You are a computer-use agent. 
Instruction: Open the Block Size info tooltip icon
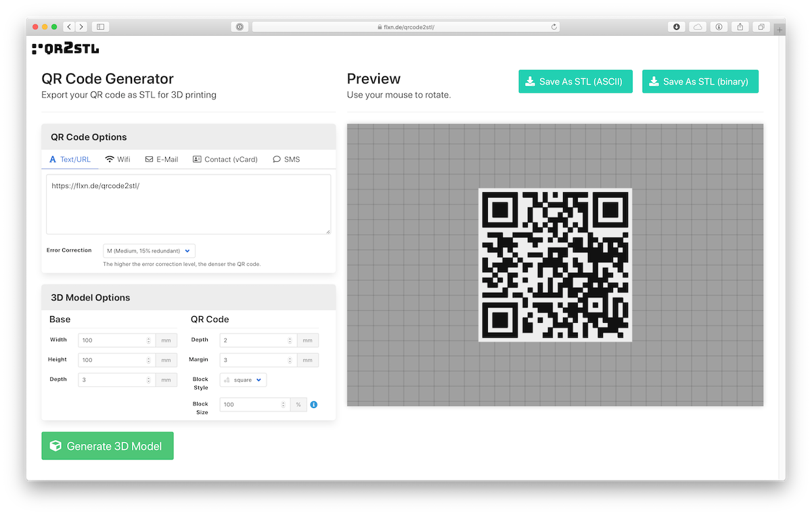click(313, 404)
